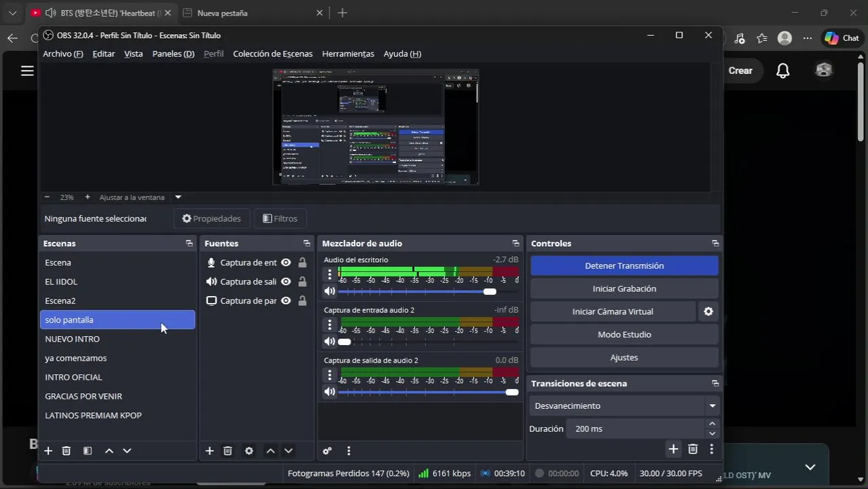Increase transition duration with up arrow
The width and height of the screenshot is (868, 489).
click(712, 424)
